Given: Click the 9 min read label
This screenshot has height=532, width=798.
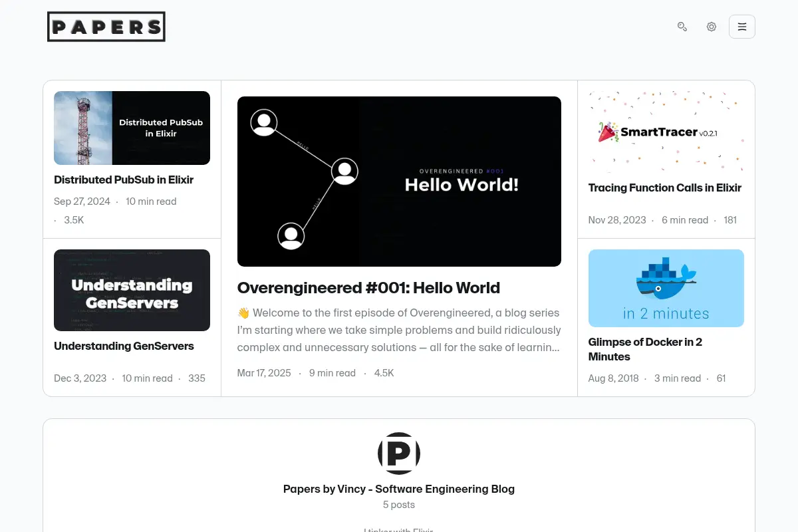Looking at the screenshot, I should coord(332,373).
